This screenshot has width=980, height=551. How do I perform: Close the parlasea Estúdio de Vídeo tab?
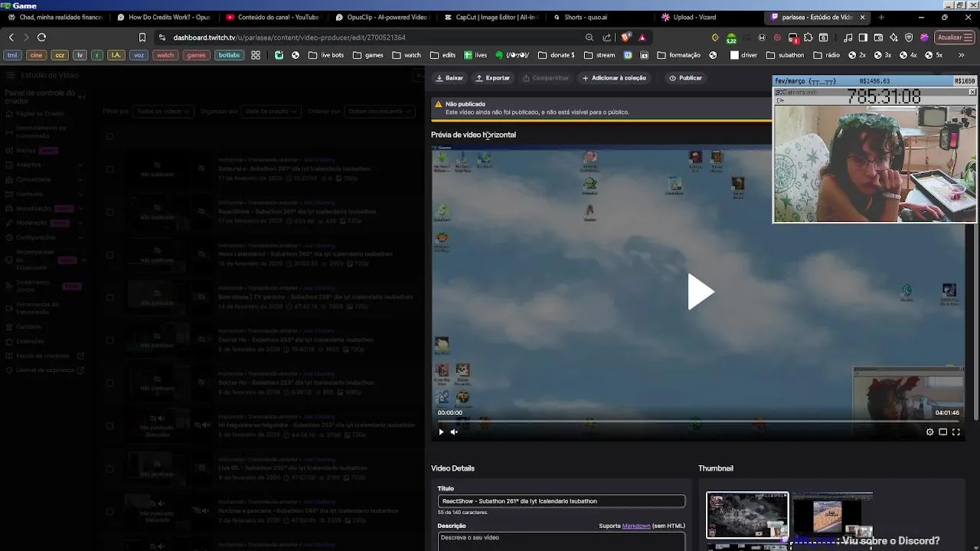pyautogui.click(x=863, y=17)
